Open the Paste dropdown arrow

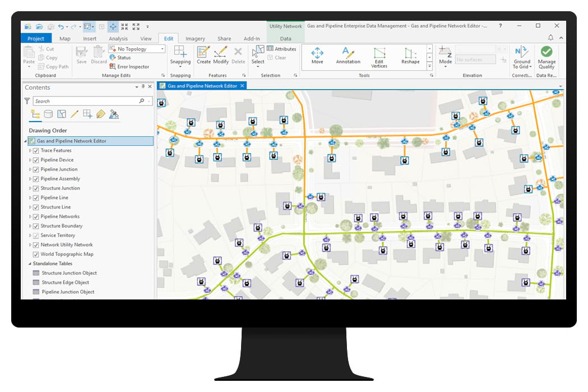pyautogui.click(x=29, y=67)
